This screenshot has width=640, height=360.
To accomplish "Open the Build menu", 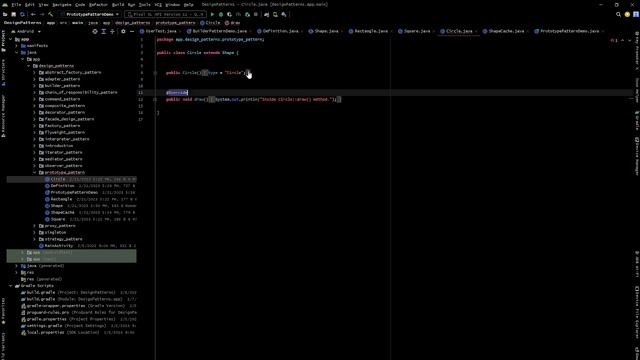I will 118,4.
